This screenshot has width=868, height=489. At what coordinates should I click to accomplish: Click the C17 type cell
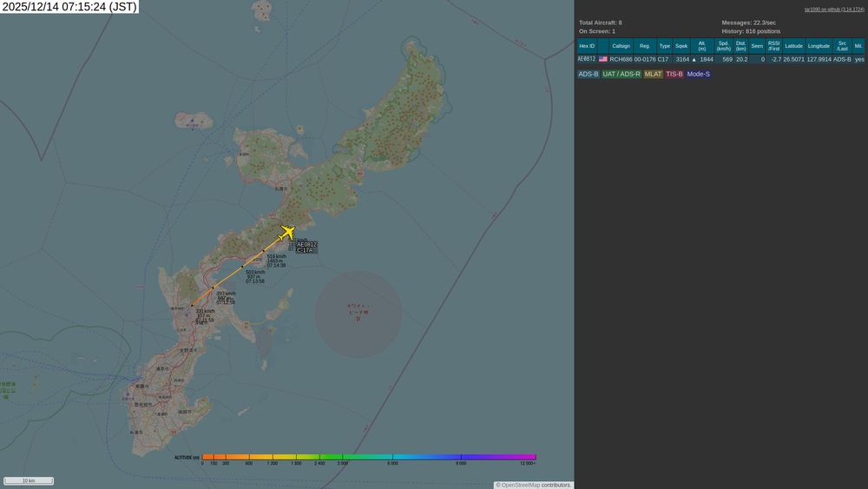click(x=663, y=59)
